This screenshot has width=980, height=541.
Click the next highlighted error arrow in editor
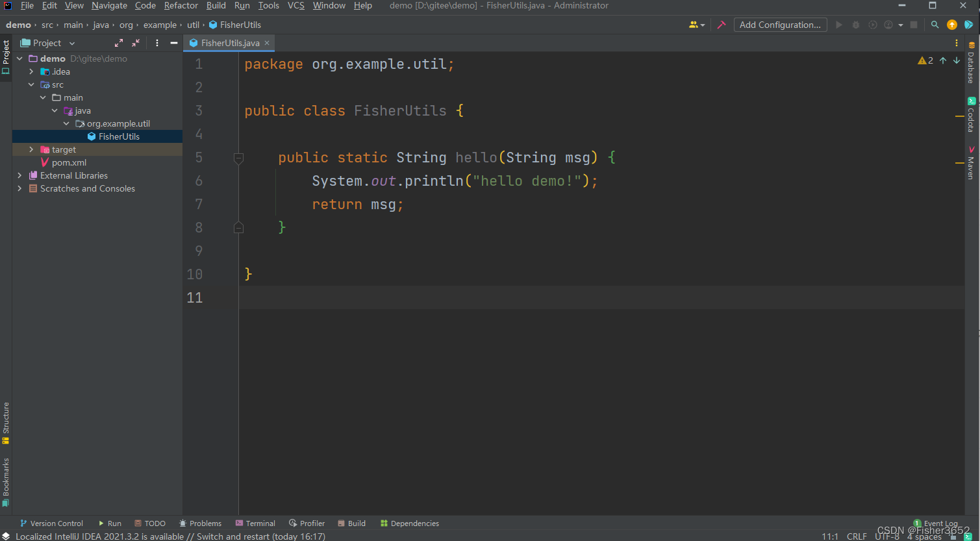coord(955,60)
